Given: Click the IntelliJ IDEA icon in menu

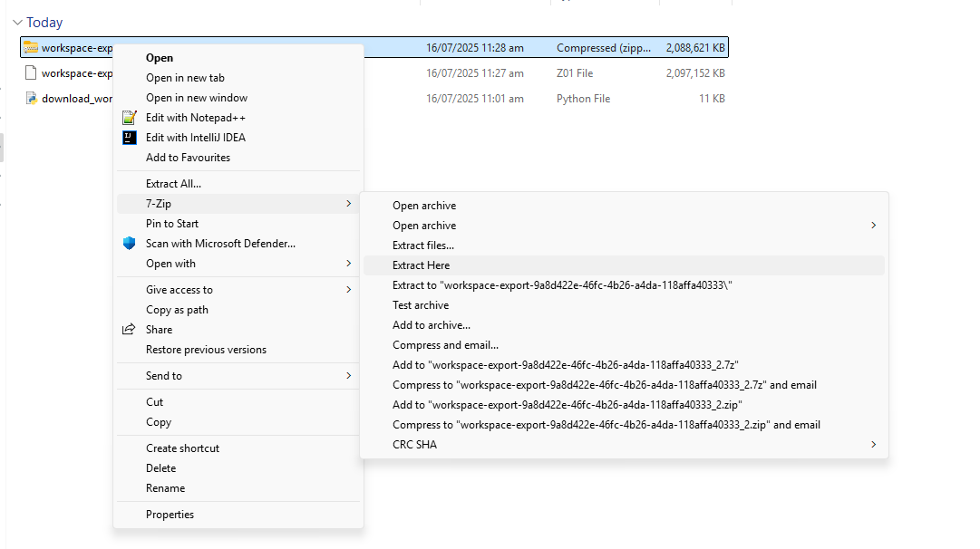Looking at the screenshot, I should pos(130,138).
